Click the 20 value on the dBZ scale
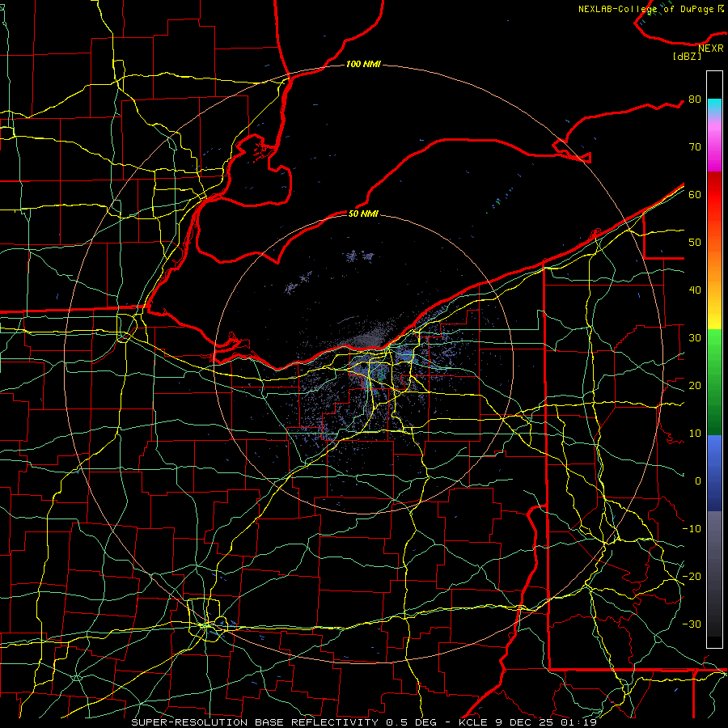Image resolution: width=728 pixels, height=728 pixels. (695, 385)
